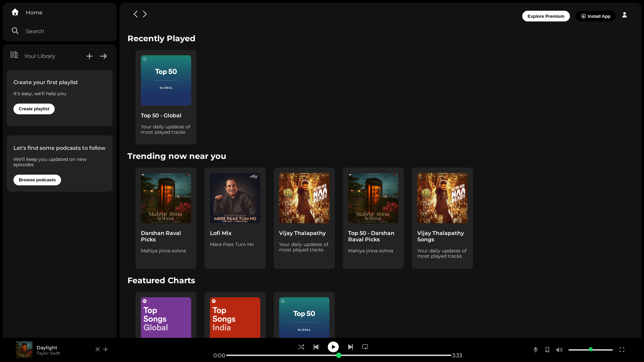Image resolution: width=644 pixels, height=362 pixels.
Task: Click 'Mere Pass Tum Ho' subtitle
Action: point(232,244)
